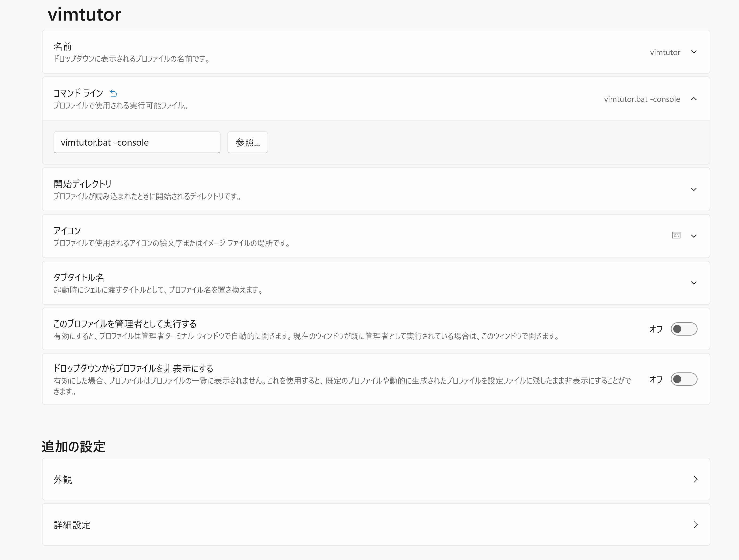The width and height of the screenshot is (739, 560).
Task: Enable ドロップダウンからプロファイルを非表示にする
Action: click(x=684, y=379)
